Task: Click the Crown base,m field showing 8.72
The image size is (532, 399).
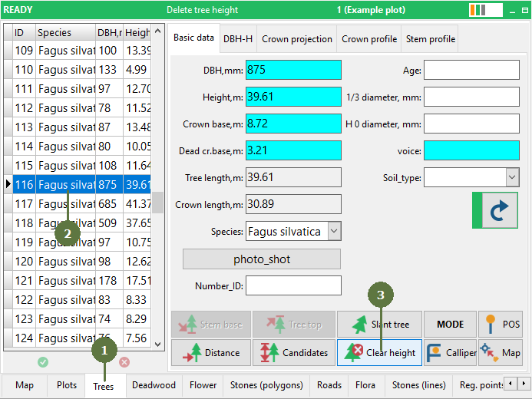Action: pyautogui.click(x=293, y=124)
